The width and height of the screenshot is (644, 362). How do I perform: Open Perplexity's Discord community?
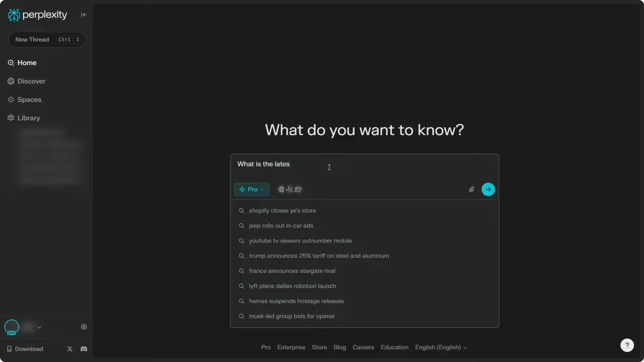(84, 349)
